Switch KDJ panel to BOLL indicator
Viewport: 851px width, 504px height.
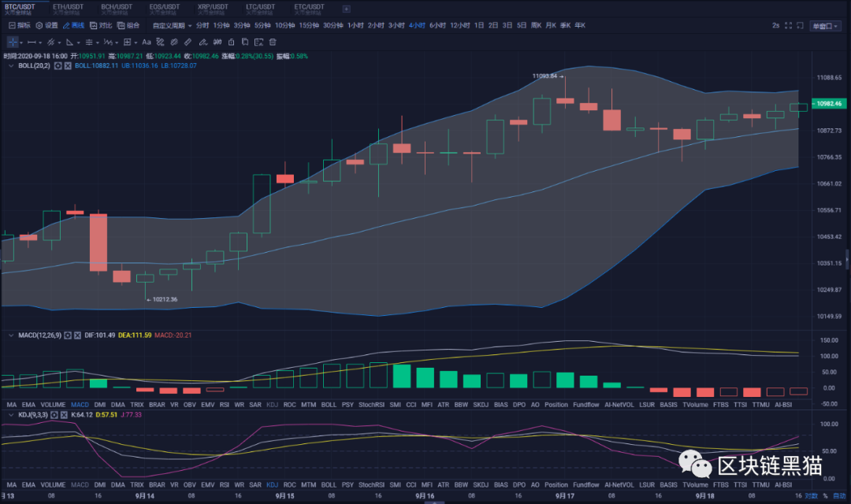point(329,485)
